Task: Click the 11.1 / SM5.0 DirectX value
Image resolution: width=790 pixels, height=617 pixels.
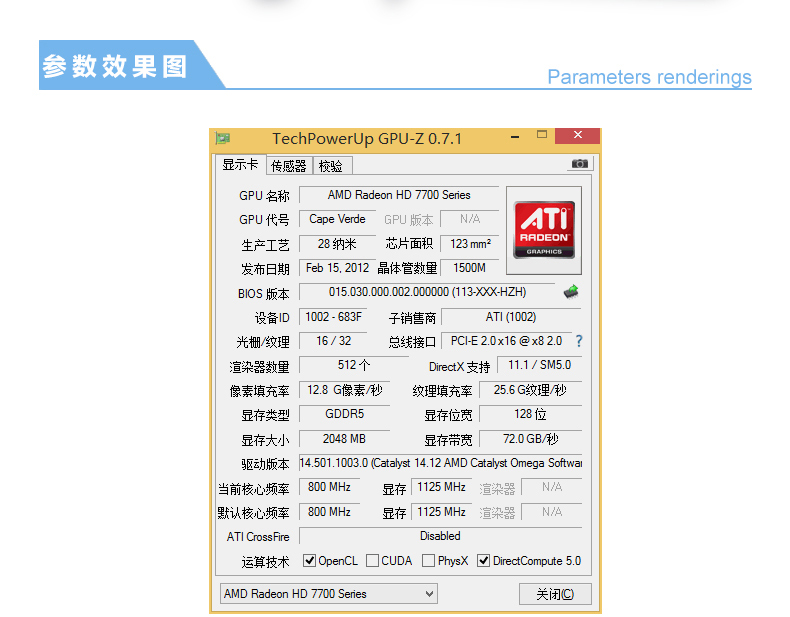Action: click(x=540, y=365)
